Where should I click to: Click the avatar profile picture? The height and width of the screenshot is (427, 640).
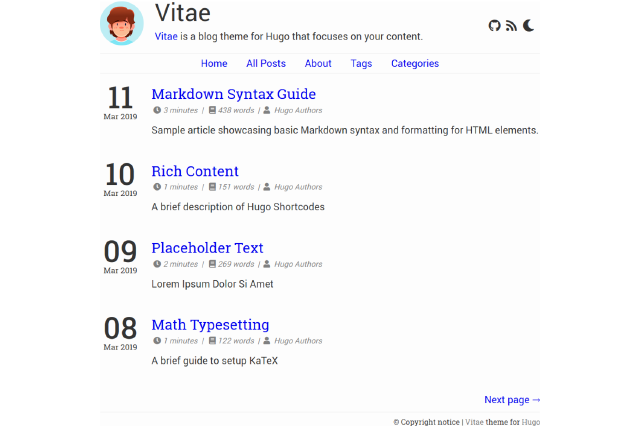[122, 23]
